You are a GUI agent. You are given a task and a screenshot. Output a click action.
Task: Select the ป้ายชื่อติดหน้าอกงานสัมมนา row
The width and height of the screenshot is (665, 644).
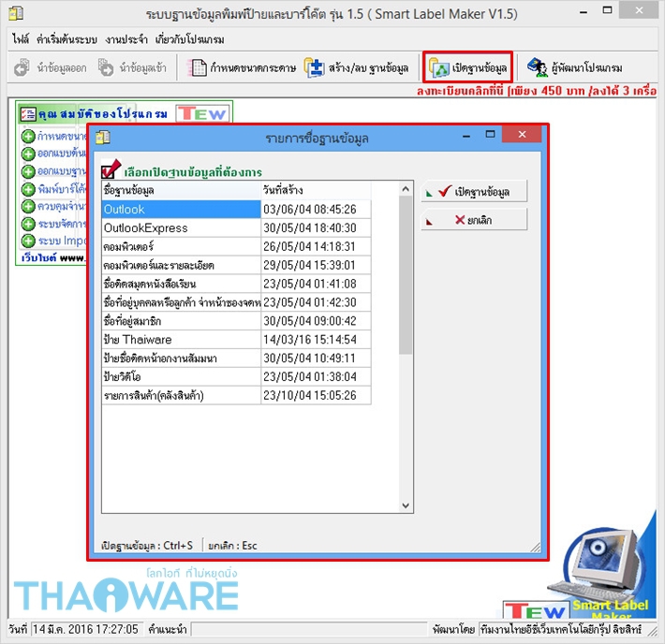point(236,359)
